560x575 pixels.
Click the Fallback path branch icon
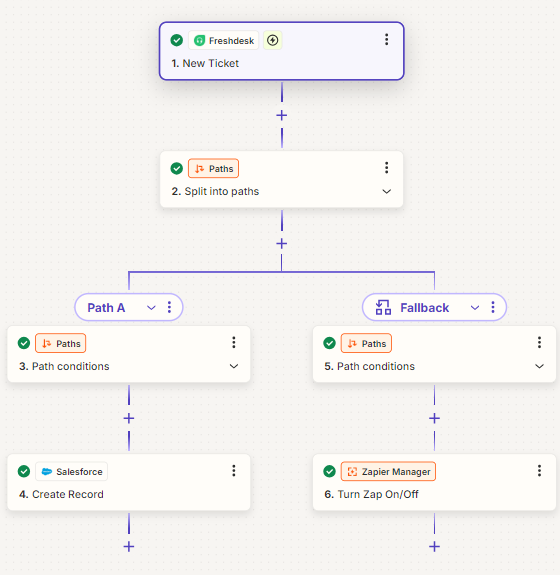coord(383,307)
